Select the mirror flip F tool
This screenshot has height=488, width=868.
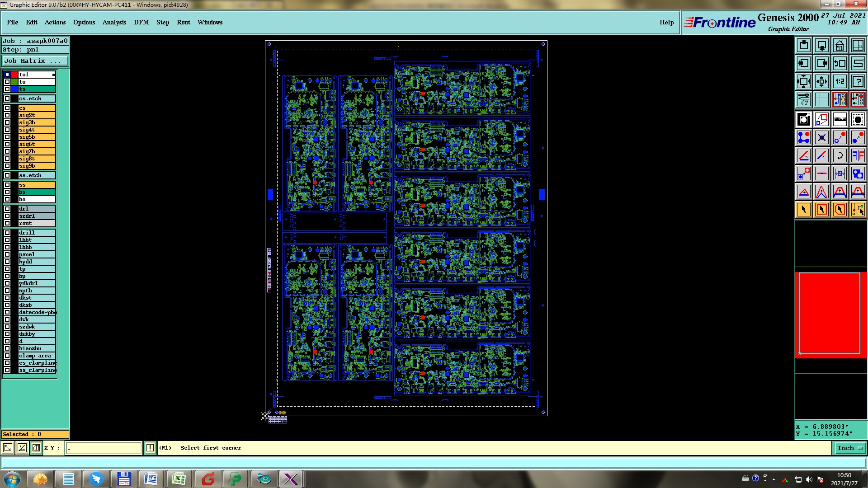[858, 155]
